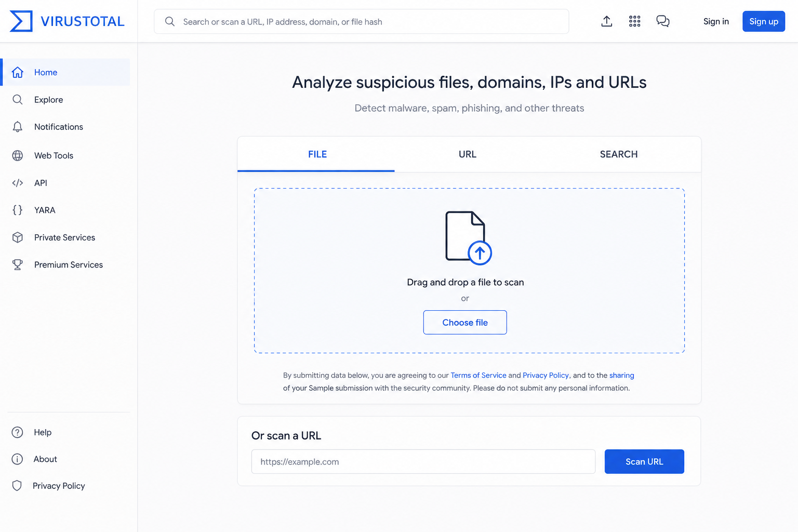Click the Privacy Policy shield icon
Viewport: 798px width, 532px height.
pos(17,486)
